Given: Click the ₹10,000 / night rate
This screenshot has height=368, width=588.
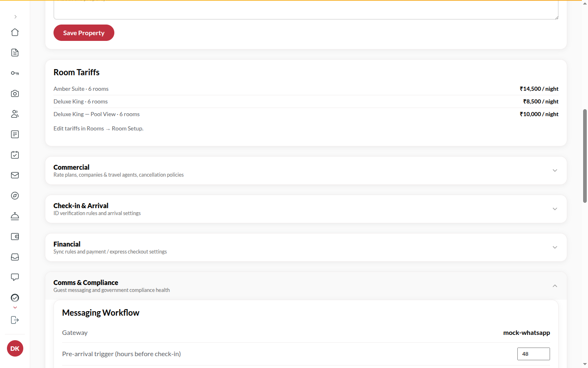Looking at the screenshot, I should pos(539,114).
